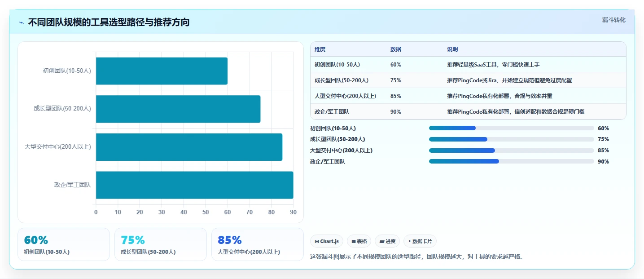
Task: Click the 90% value beside the progress bar
Action: [x=603, y=162]
